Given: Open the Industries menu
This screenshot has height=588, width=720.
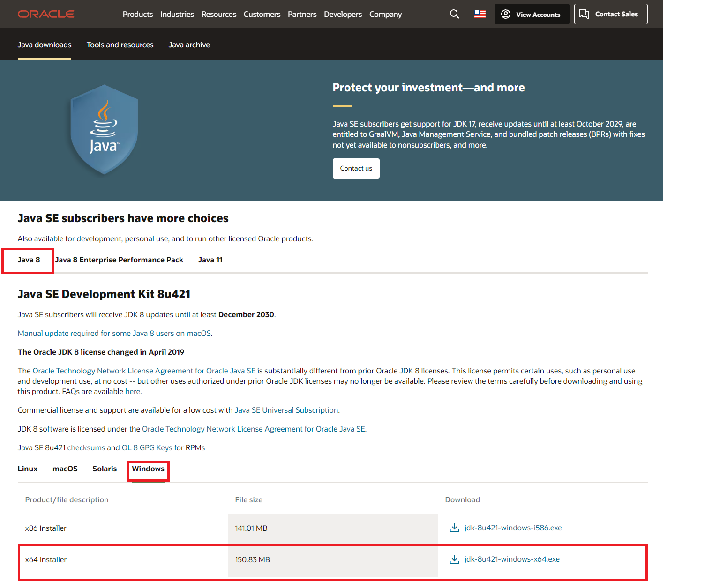Looking at the screenshot, I should [x=177, y=15].
